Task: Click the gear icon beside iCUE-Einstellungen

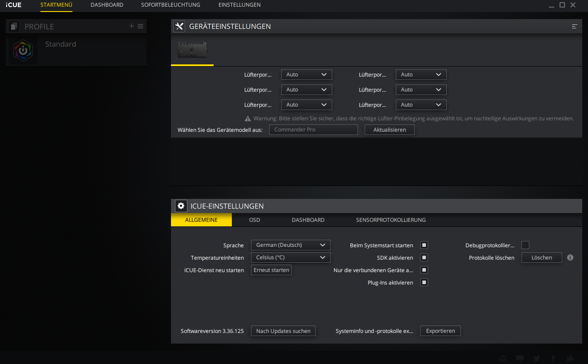Action: point(181,206)
